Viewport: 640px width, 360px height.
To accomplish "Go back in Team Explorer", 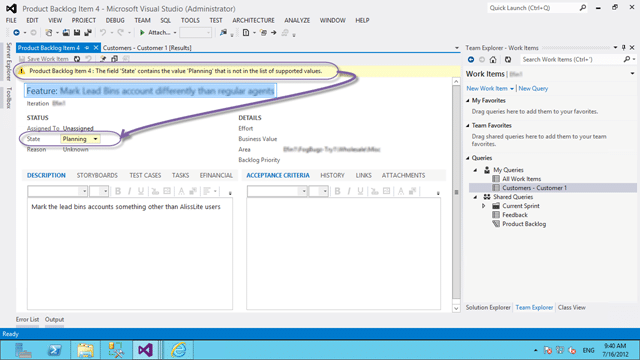I will click(x=471, y=60).
